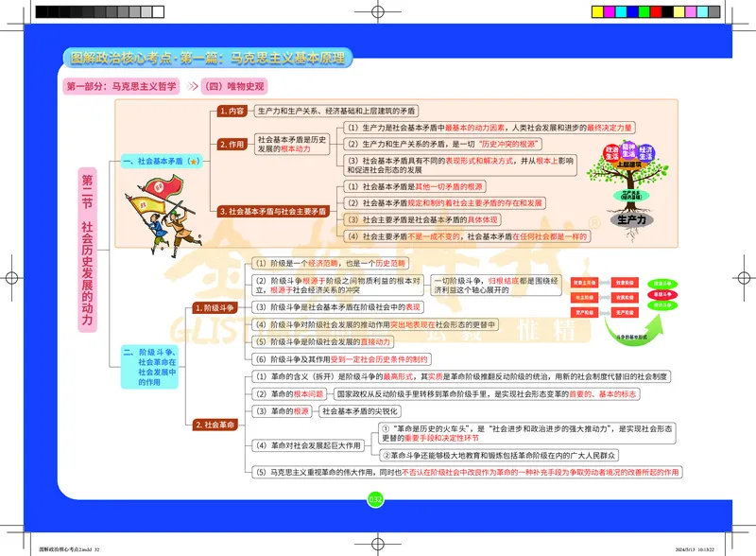Expand the 一、社会基本矛盾 branch
Image resolution: width=756 pixels, height=556 pixels.
point(154,162)
